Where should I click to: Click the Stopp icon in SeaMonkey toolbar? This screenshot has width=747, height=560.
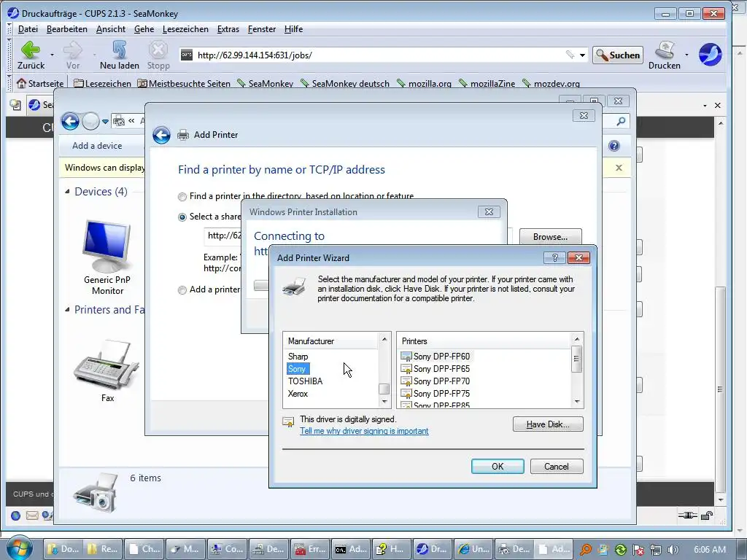[x=158, y=50]
